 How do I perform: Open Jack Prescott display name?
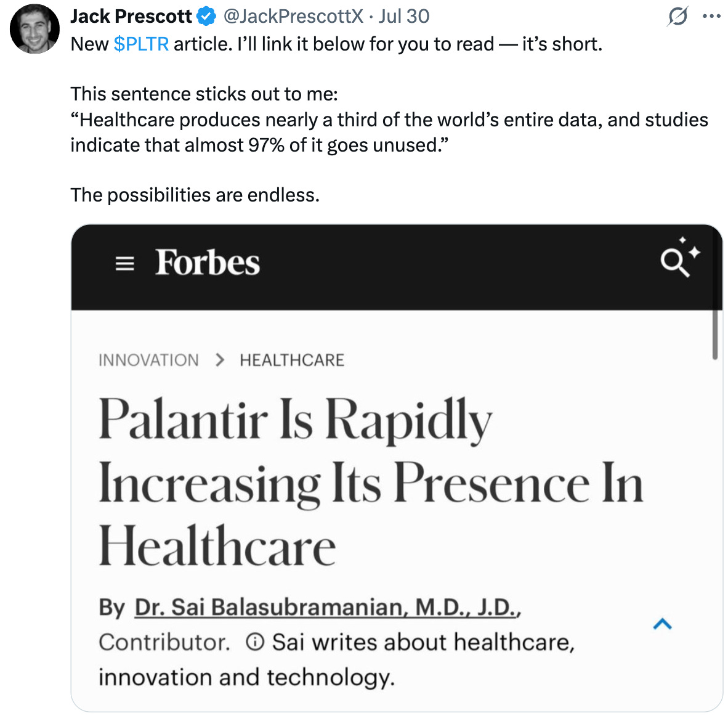coord(131,16)
